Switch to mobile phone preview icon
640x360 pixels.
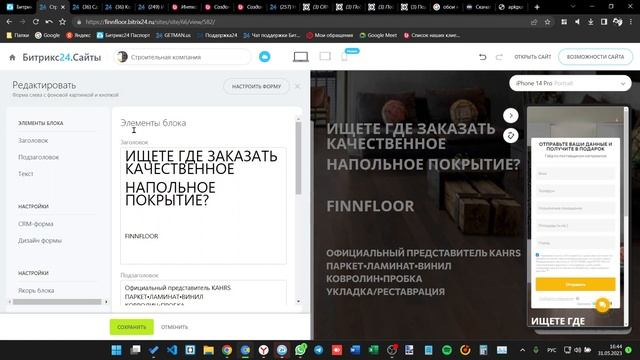(344, 57)
